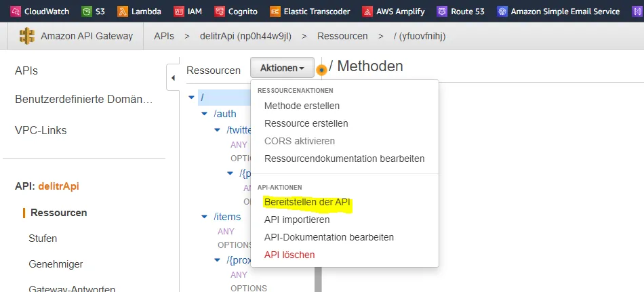Screen dimensions: 644x292
Task: Open the S3 service shortcut icon
Action: 86,11
